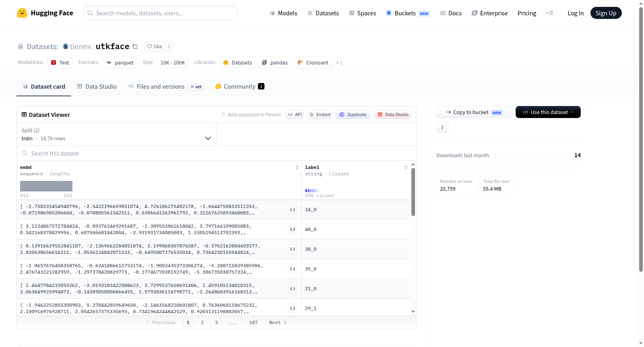Open the Croissant library tag dropdown
Image resolution: width=644 pixels, height=347 pixels.
(x=313, y=62)
